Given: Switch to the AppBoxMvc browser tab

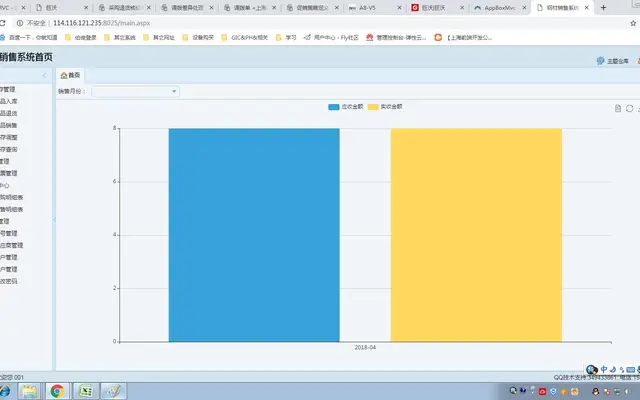Looking at the screenshot, I should coord(500,7).
